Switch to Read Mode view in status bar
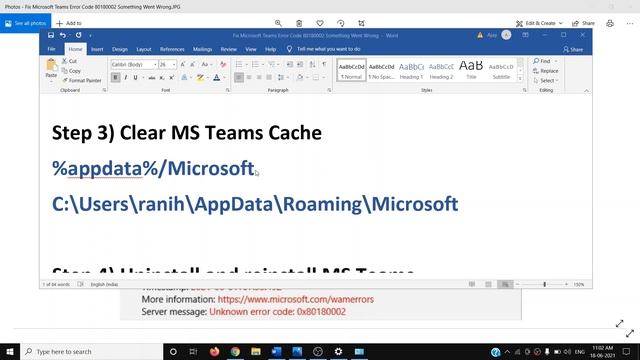This screenshot has width=640, height=360. click(x=472, y=284)
